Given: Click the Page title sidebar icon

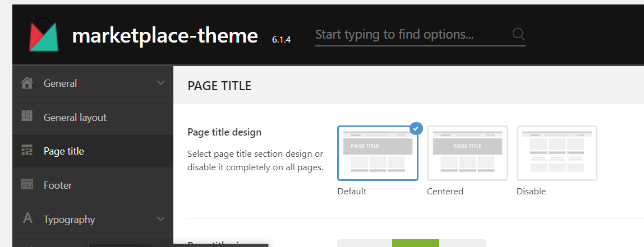Looking at the screenshot, I should pos(27,151).
